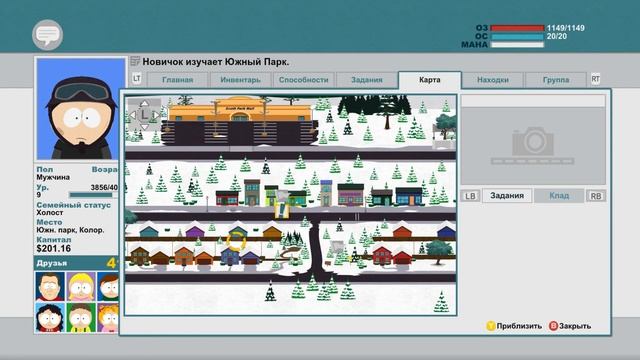Click the status feed icon beside the headline

coord(135,62)
